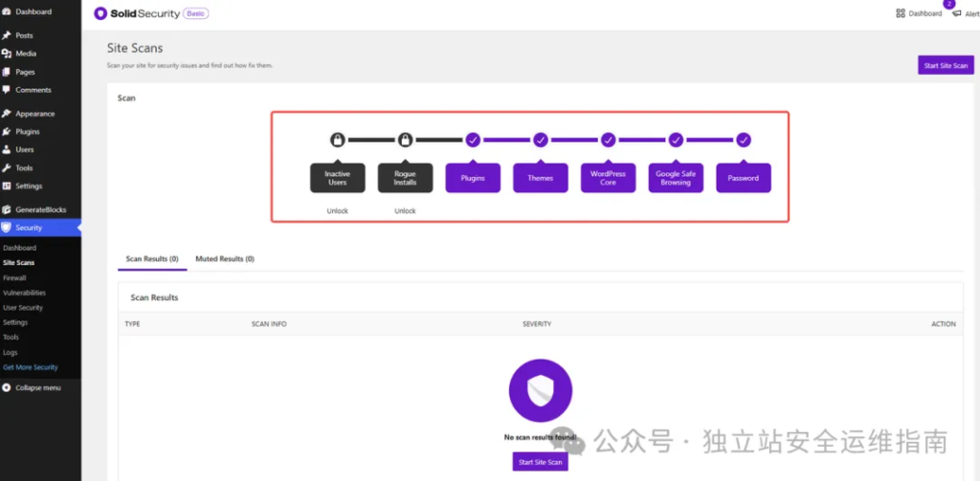Viewport: 980px width, 481px height.
Task: Open Vulnerabilities in Security submenu
Action: coord(24,293)
